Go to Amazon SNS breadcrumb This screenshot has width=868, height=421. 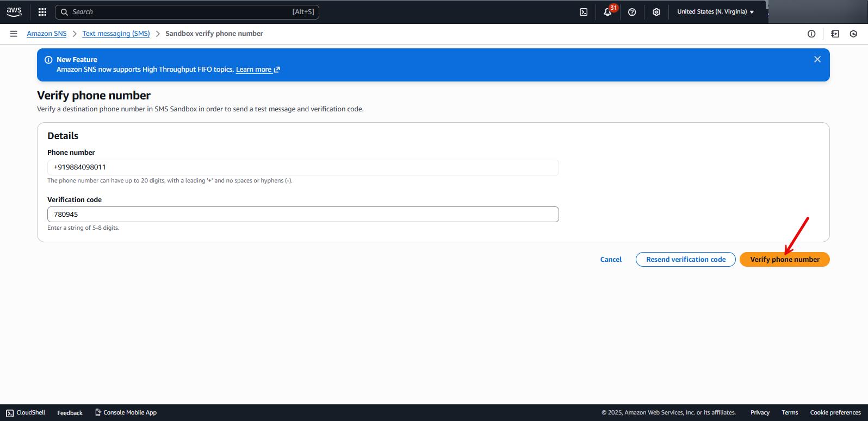pyautogui.click(x=47, y=34)
